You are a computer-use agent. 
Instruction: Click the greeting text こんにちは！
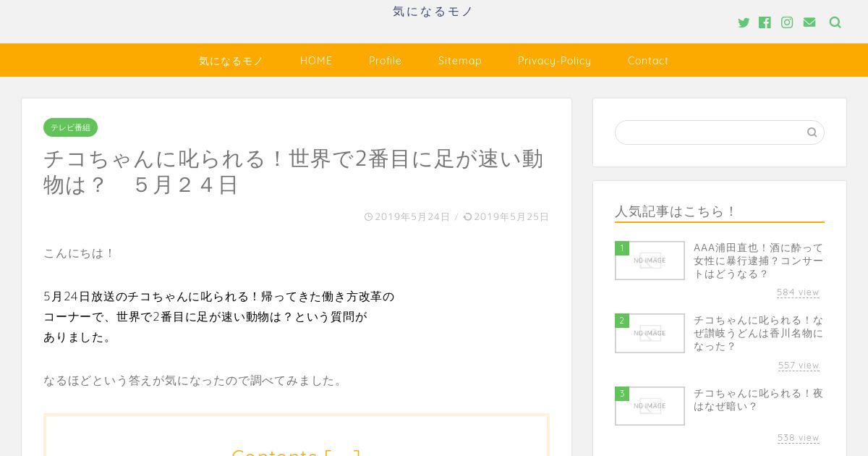(x=80, y=253)
